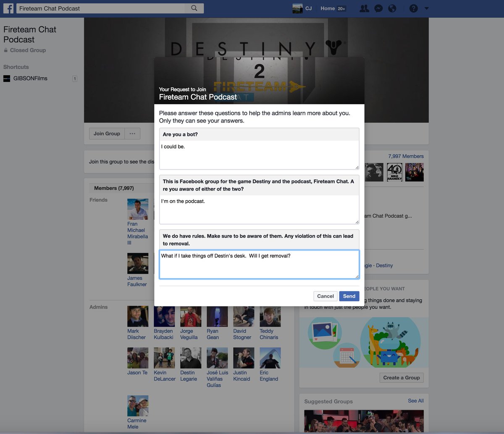
Task: Click the Mike Aransky member thumbnail
Action: click(394, 172)
